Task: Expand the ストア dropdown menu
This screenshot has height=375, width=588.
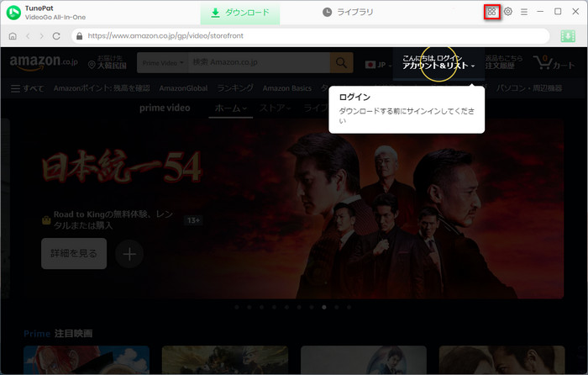Action: click(276, 108)
